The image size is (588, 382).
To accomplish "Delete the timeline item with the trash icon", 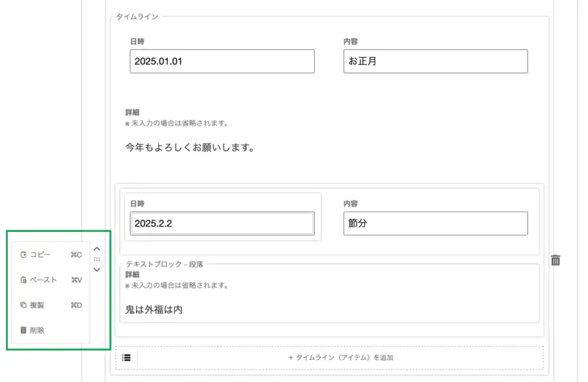I will coord(556,260).
